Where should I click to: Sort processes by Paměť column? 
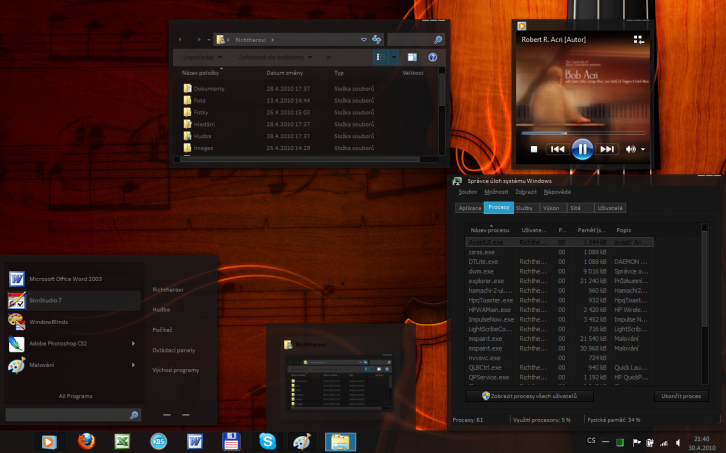(591, 230)
